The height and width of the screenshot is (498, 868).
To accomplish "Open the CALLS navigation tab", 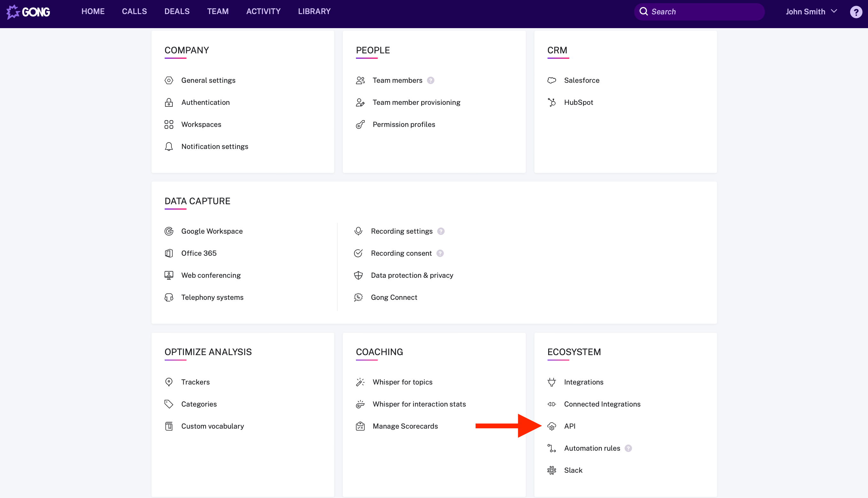I will click(134, 11).
